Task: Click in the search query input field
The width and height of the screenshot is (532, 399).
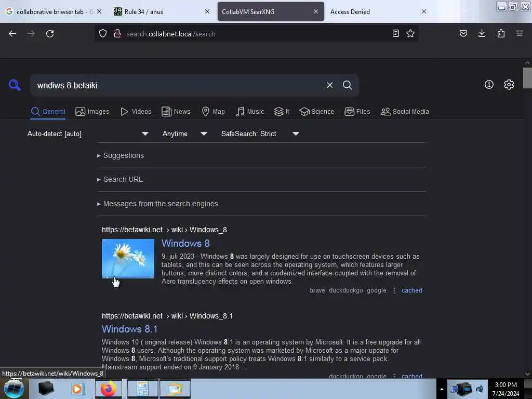Action: pos(178,85)
